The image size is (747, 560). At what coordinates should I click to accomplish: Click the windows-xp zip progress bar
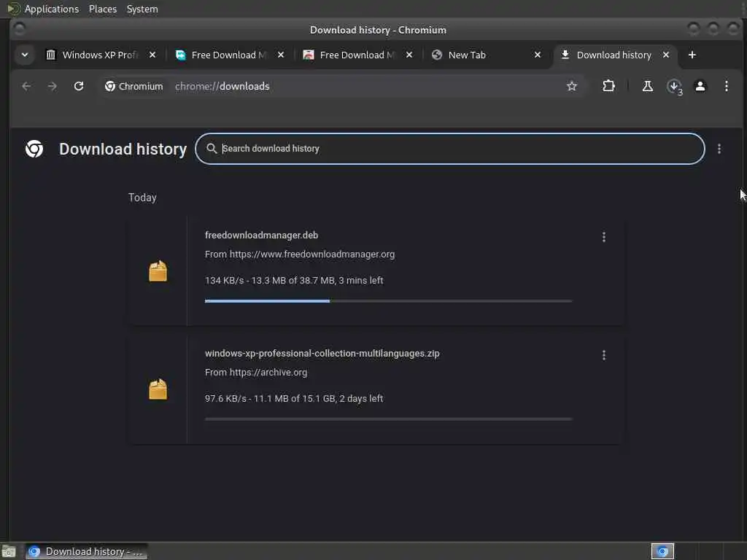point(388,419)
